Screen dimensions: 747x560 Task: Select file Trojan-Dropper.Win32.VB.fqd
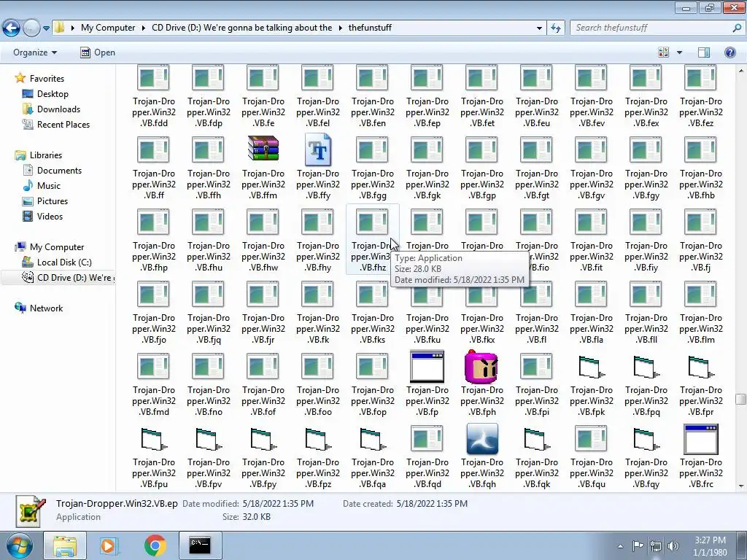427,458
